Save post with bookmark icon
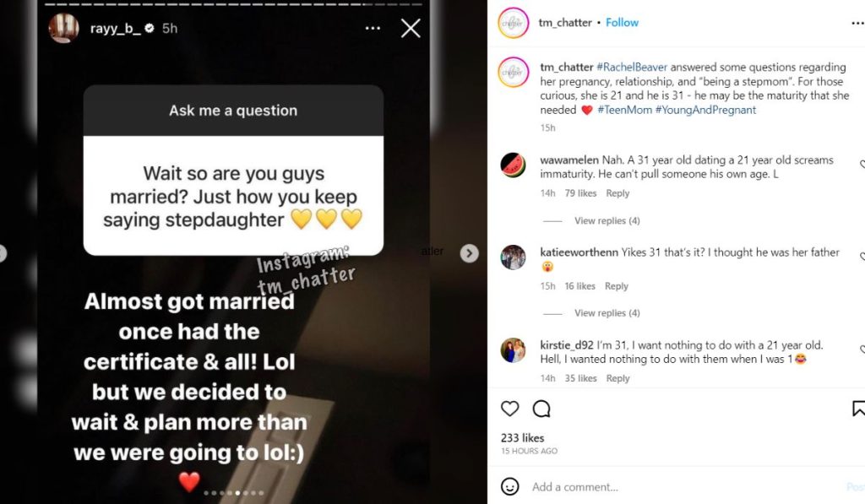865x504 pixels. click(858, 409)
